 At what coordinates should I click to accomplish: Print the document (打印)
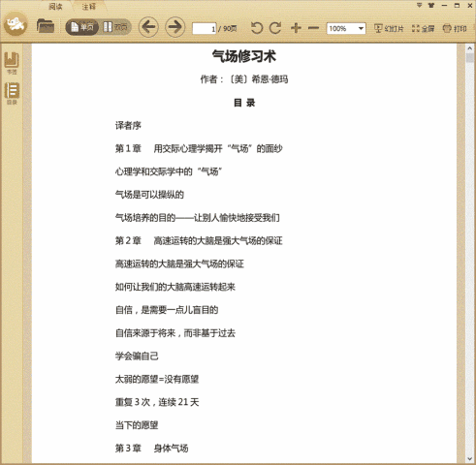tap(455, 28)
